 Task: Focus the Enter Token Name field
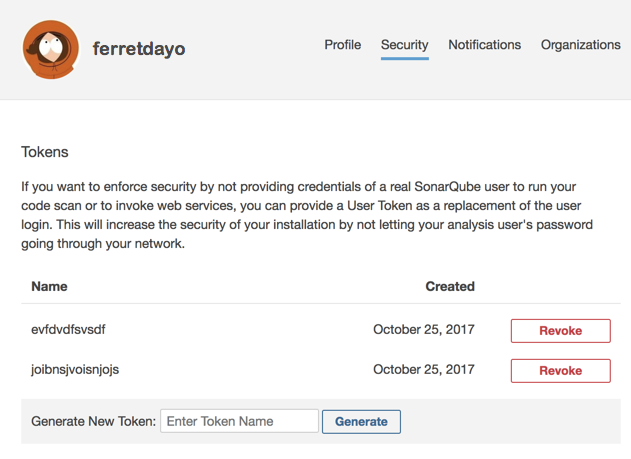pos(239,421)
